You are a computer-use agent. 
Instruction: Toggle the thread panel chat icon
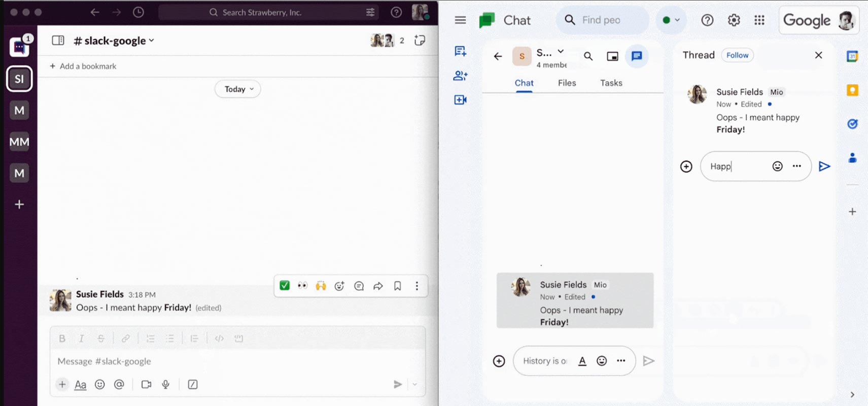coord(637,56)
